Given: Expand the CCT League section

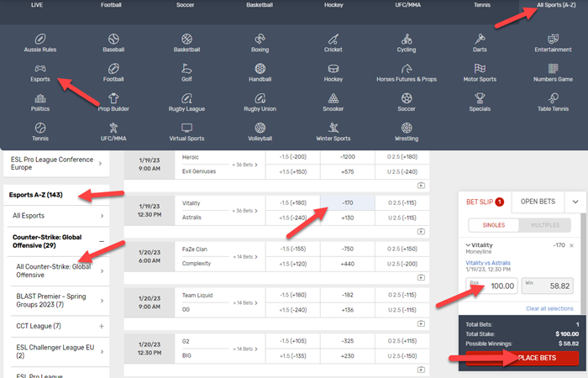Looking at the screenshot, I should click(x=102, y=325).
